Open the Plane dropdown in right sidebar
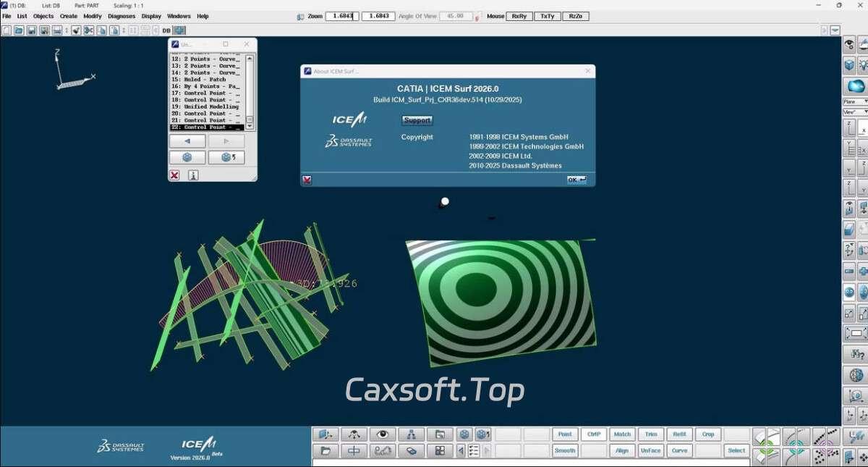The height and width of the screenshot is (467, 868). coord(855,102)
